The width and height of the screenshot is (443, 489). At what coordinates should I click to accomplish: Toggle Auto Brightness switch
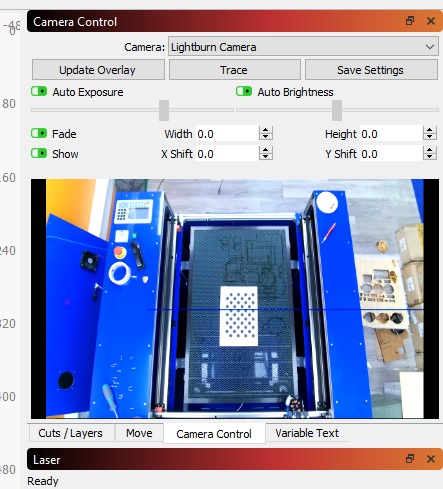pyautogui.click(x=244, y=91)
